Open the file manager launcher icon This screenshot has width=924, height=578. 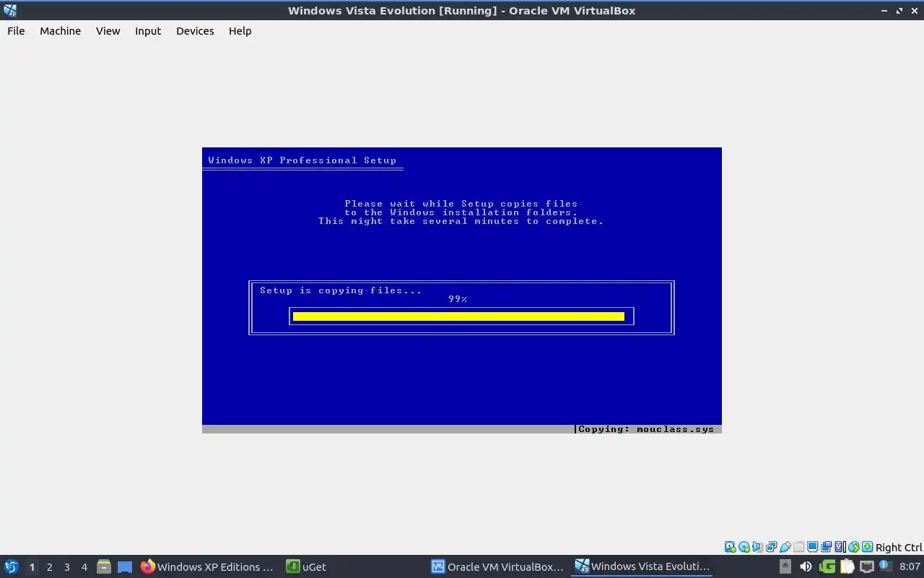(x=104, y=567)
